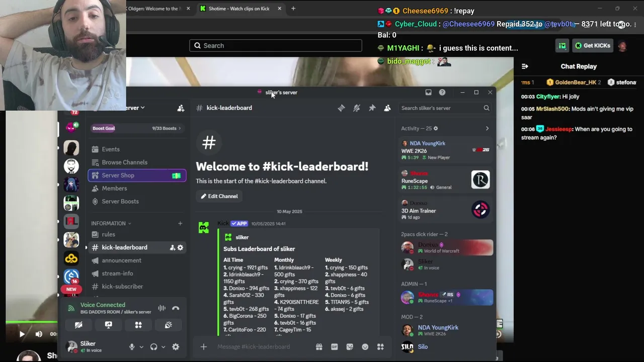Viewport: 644px width, 362px height.
Task: Open the soundboard in voice panel
Action: coord(169,325)
